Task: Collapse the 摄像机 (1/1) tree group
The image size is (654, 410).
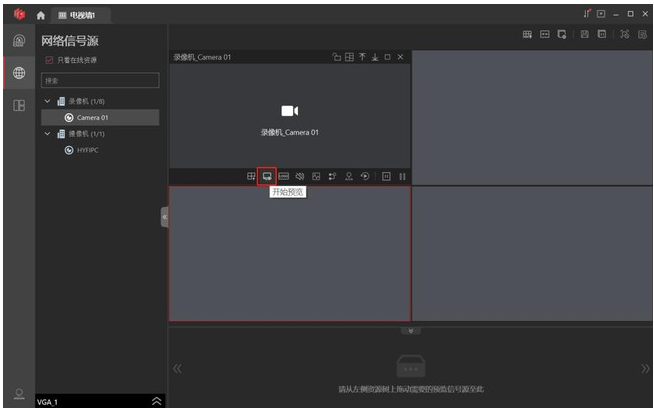Action: tap(47, 133)
